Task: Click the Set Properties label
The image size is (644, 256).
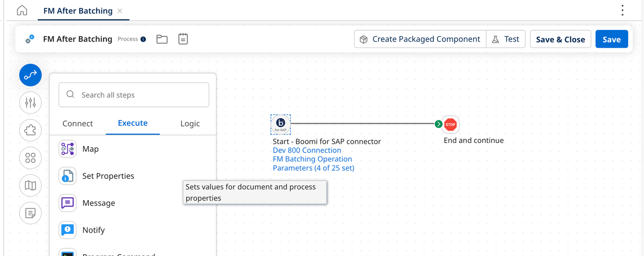Action: pos(108,176)
